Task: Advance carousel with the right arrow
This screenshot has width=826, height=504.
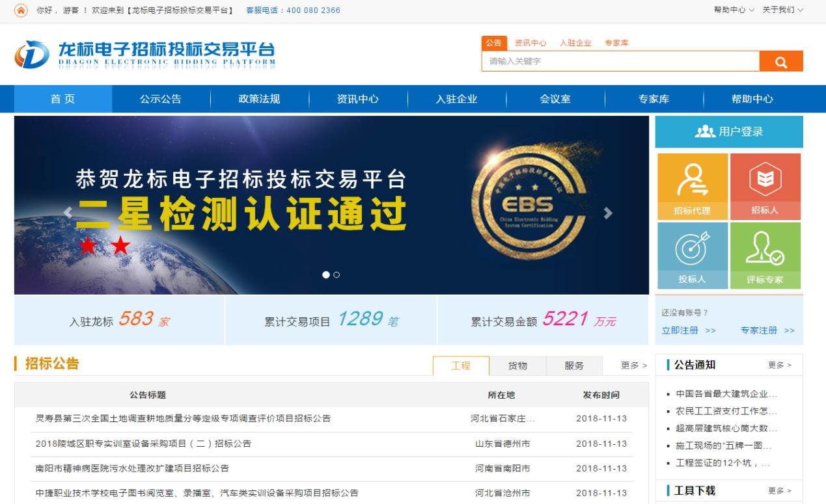Action: 608,211
